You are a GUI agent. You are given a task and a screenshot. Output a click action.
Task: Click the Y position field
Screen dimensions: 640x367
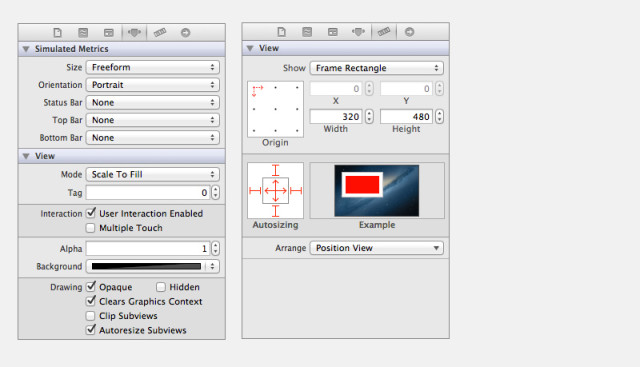click(406, 89)
